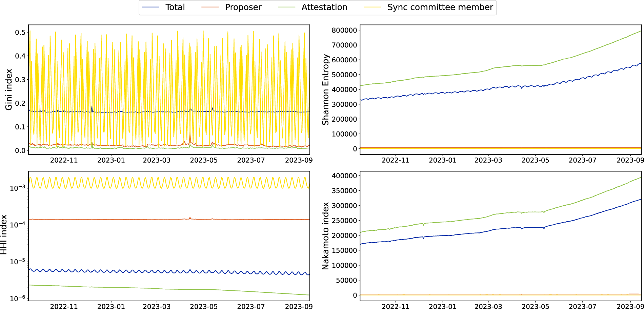Screen dimensions: 644x309
Task: Click the 'Nakamoto index' y-axis label
Action: (x=326, y=236)
